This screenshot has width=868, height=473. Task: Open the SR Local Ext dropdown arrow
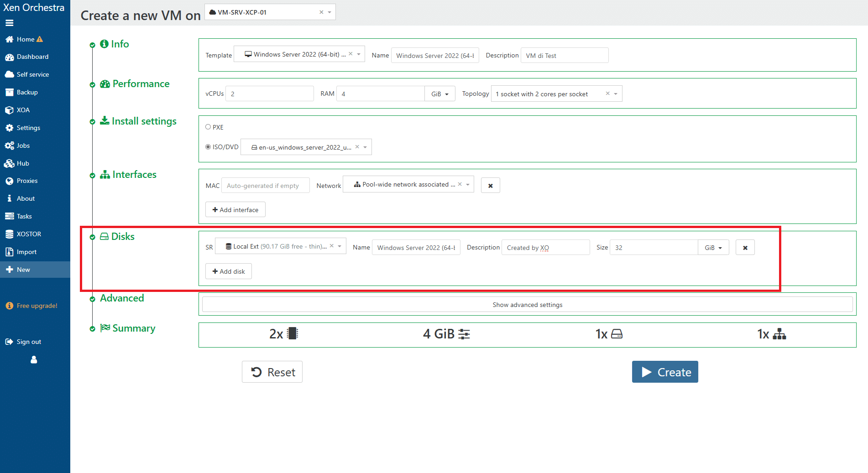tap(340, 246)
